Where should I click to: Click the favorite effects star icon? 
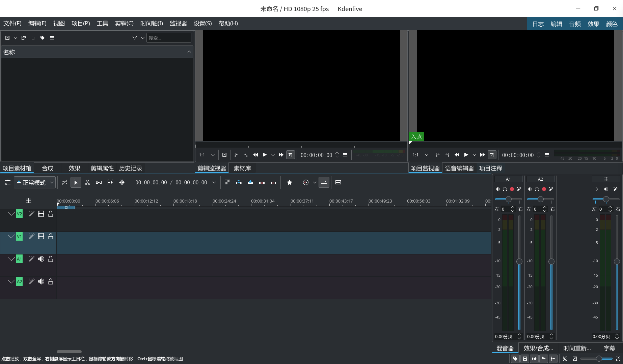[289, 182]
